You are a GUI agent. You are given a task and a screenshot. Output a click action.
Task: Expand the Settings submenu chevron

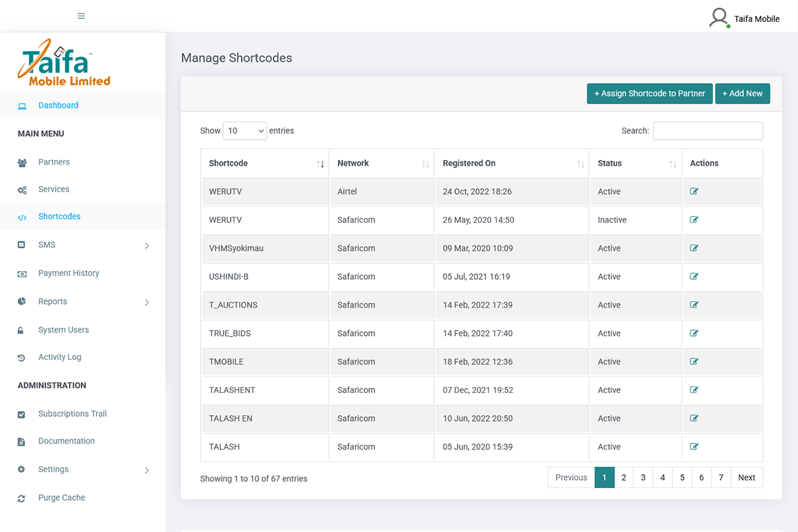147,470
